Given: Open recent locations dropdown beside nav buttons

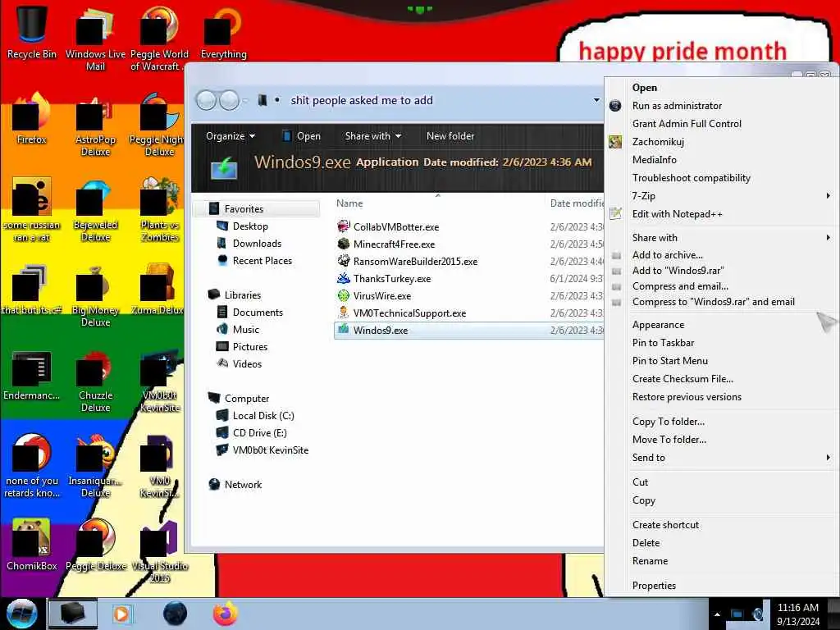Looking at the screenshot, I should (245, 101).
